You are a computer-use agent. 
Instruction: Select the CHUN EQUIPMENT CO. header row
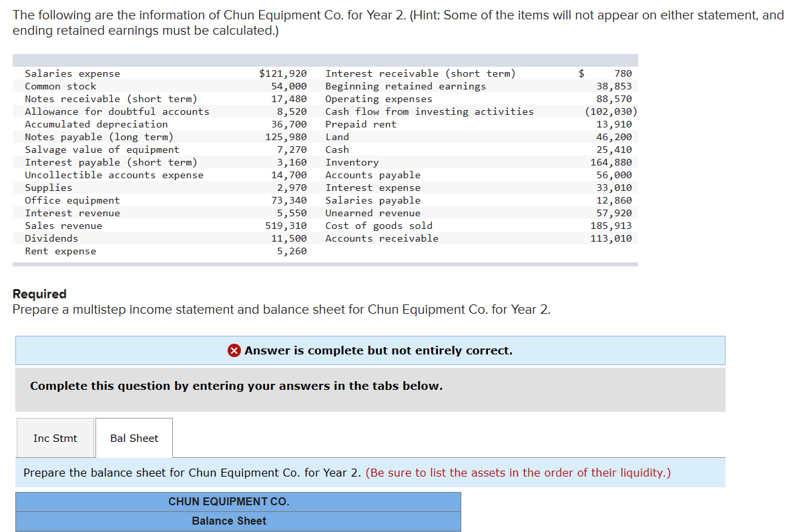pos(237,501)
